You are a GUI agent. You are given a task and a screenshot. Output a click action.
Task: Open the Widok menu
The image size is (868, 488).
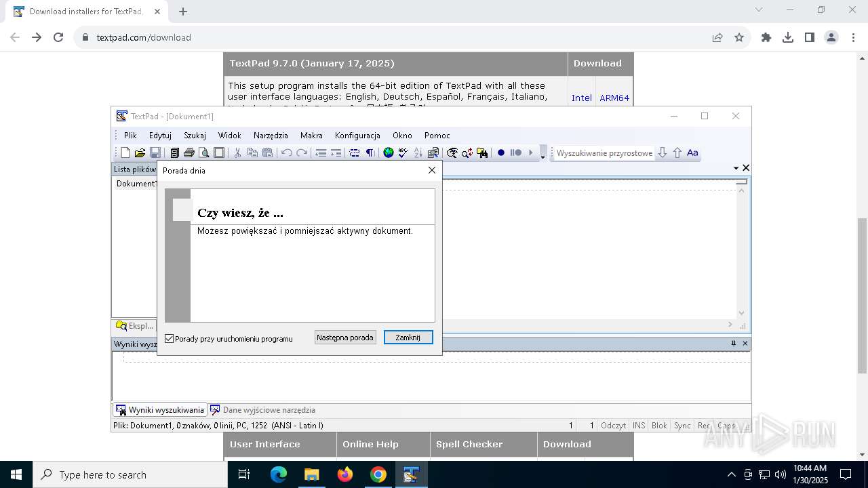(x=229, y=135)
